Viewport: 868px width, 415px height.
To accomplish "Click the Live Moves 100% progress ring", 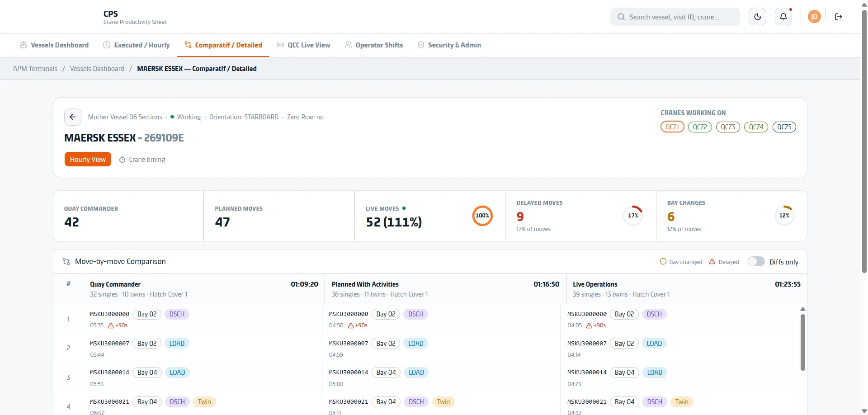I will [x=482, y=216].
